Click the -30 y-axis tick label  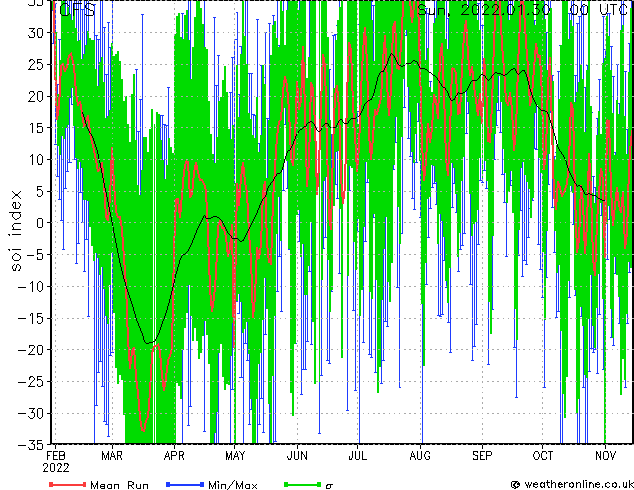[x=31, y=413]
